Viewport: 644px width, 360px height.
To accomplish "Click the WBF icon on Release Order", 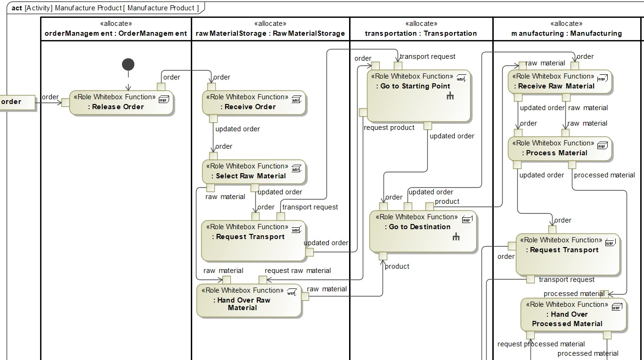I will (x=164, y=99).
